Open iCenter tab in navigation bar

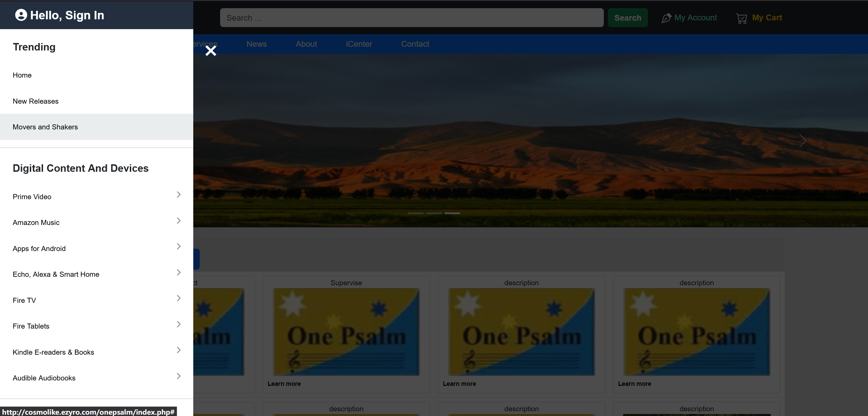coord(359,44)
